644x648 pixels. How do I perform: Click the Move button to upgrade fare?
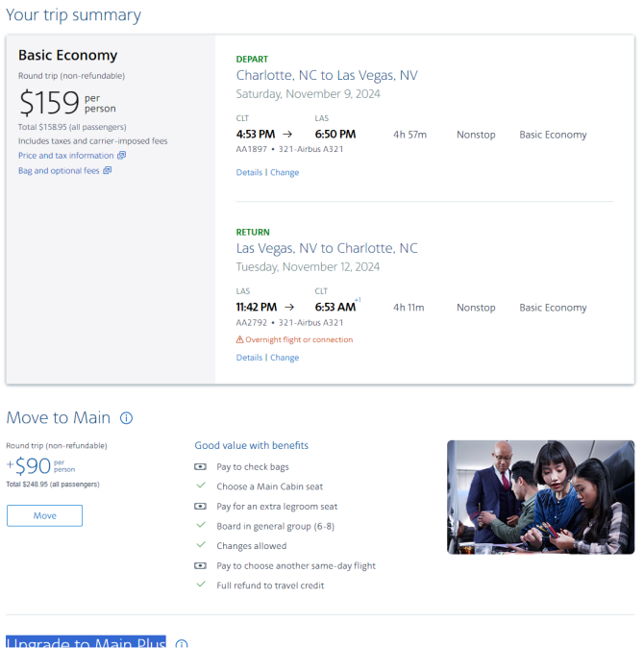[44, 515]
